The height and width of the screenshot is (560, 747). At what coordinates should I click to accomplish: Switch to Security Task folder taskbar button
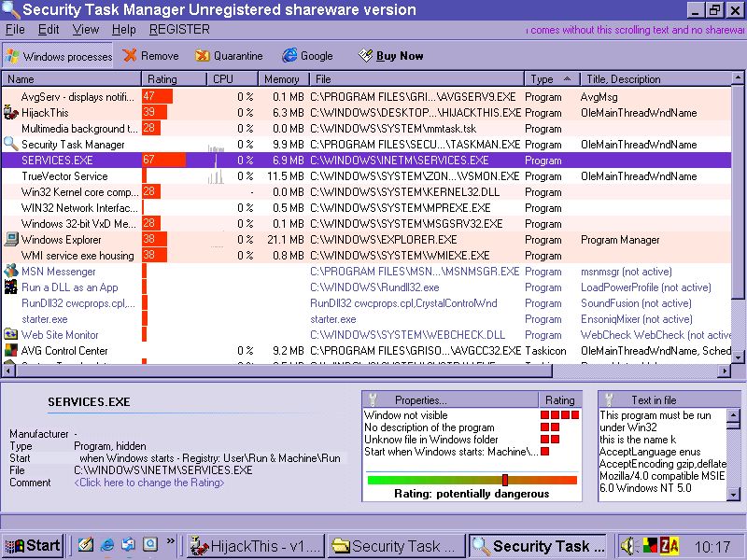396,546
